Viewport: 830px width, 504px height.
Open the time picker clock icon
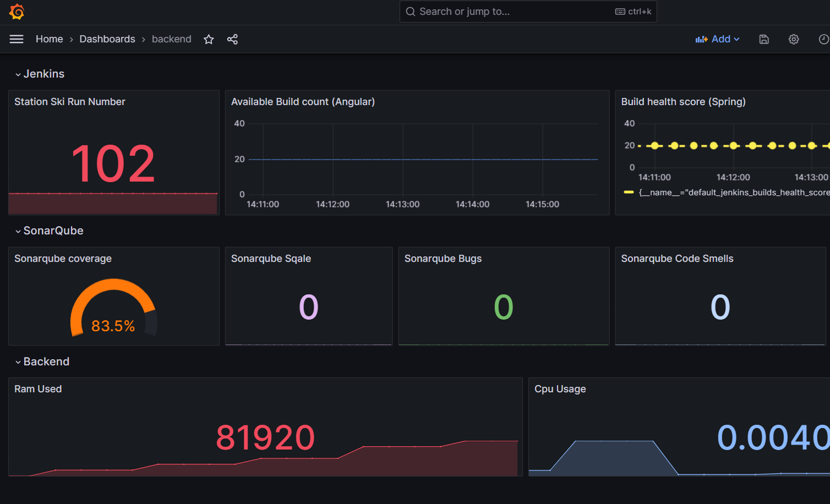823,39
